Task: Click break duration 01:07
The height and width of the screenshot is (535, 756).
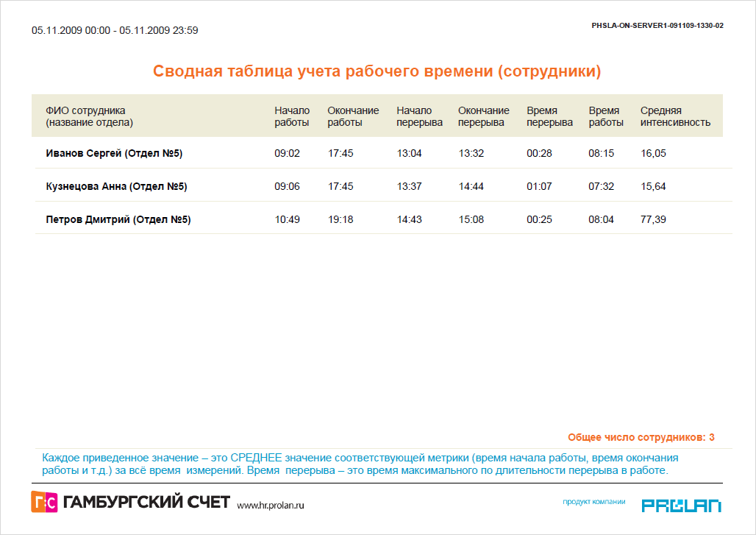Action: [539, 186]
